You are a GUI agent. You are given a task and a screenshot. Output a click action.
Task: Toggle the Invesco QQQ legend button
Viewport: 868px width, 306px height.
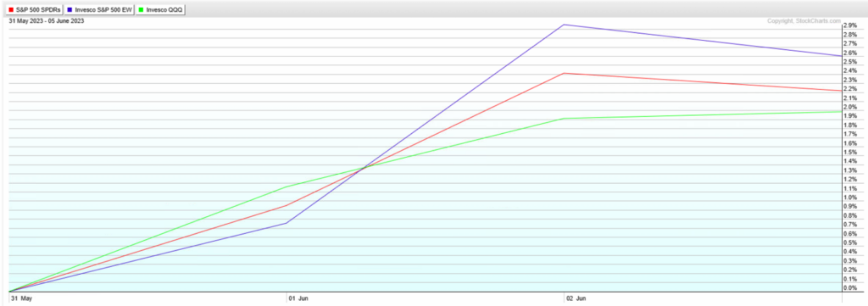pyautogui.click(x=160, y=10)
